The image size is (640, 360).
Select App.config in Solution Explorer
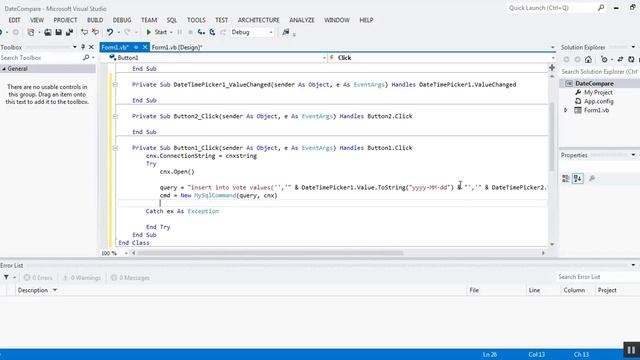click(x=598, y=101)
